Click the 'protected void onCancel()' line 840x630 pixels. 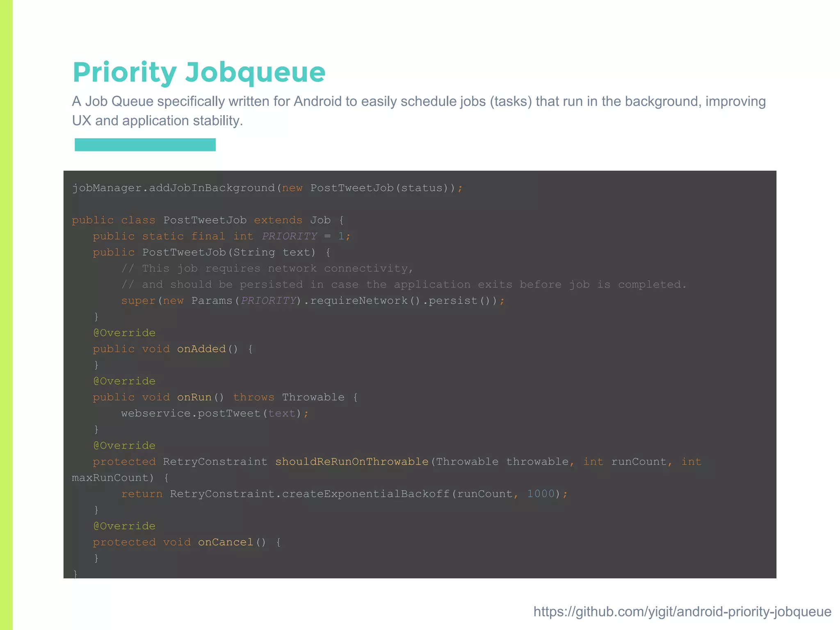pos(187,542)
